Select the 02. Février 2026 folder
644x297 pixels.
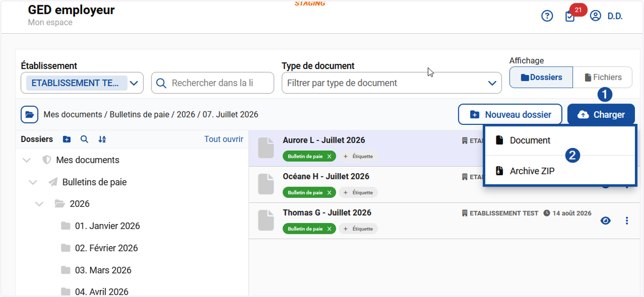tap(106, 248)
